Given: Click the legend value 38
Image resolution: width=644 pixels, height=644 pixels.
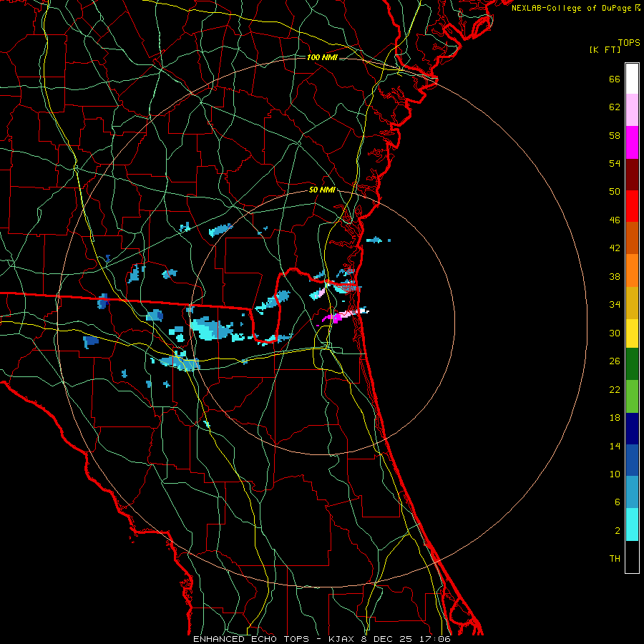Looking at the screenshot, I should click(615, 276).
